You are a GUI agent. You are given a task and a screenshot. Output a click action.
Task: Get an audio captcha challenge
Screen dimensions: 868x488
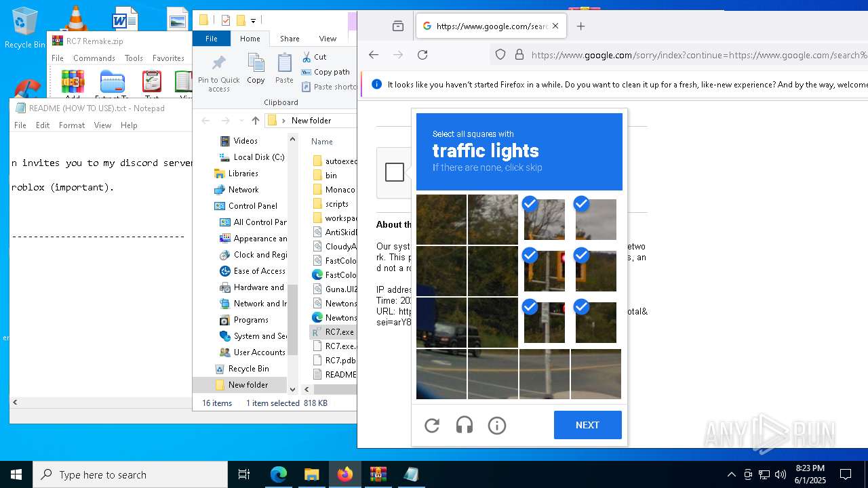point(465,426)
